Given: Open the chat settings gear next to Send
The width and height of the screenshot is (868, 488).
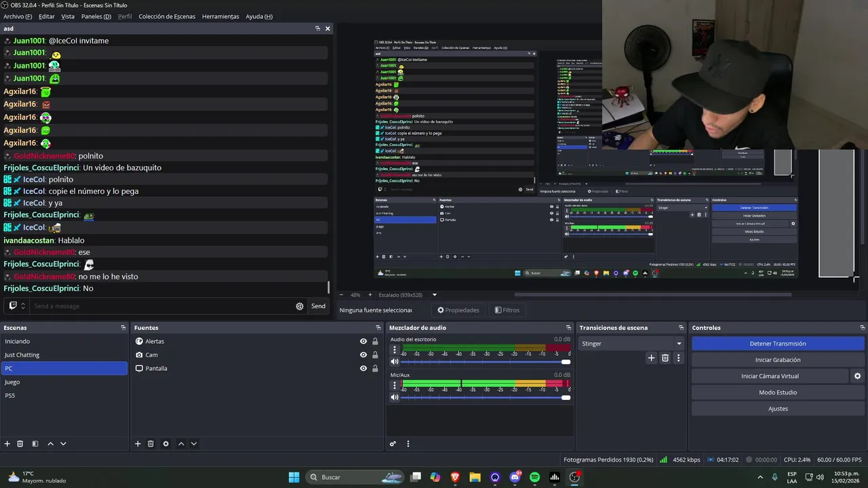Looking at the screenshot, I should coord(300,306).
